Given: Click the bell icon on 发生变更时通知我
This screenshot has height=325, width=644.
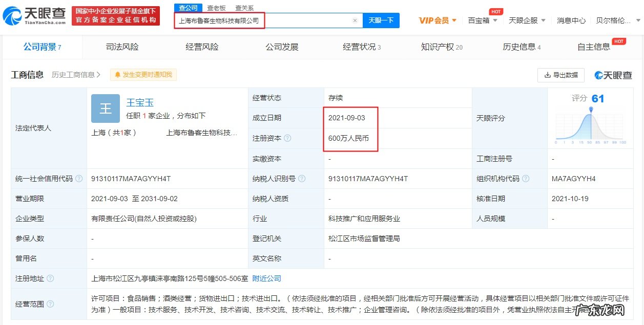Looking at the screenshot, I should [119, 75].
